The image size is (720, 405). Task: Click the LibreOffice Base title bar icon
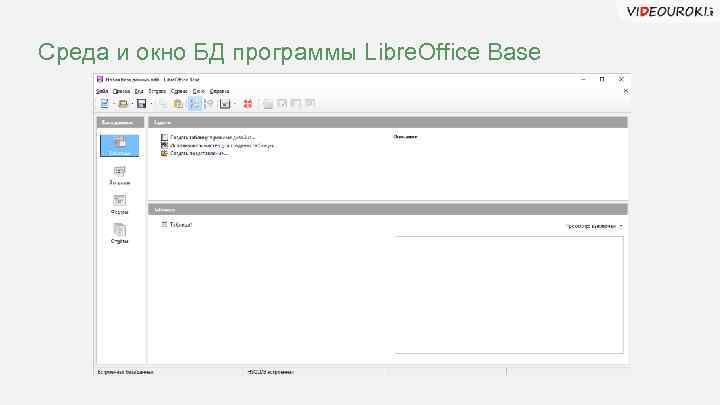(x=100, y=79)
